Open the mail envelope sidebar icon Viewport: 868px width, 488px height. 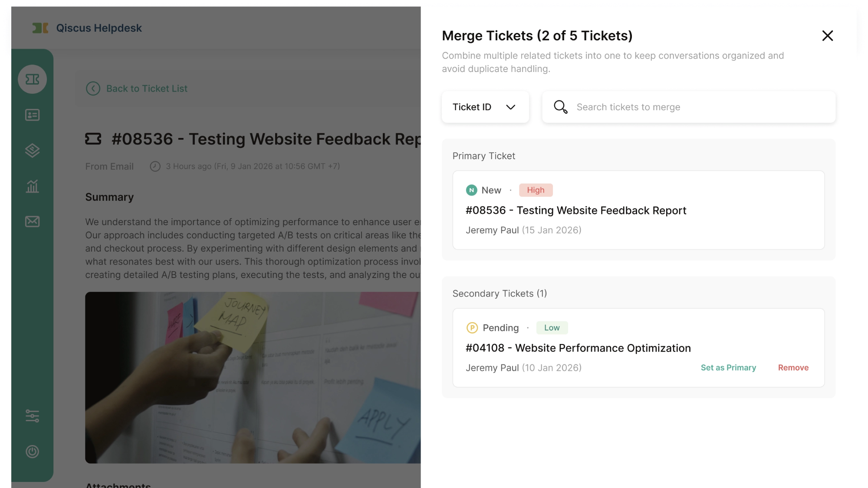pyautogui.click(x=32, y=222)
